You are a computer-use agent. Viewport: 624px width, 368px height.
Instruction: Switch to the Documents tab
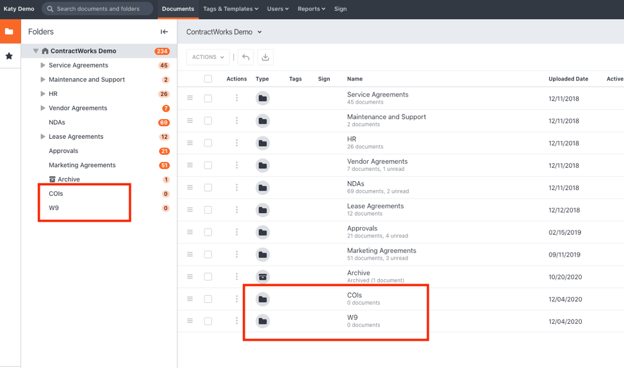click(178, 9)
